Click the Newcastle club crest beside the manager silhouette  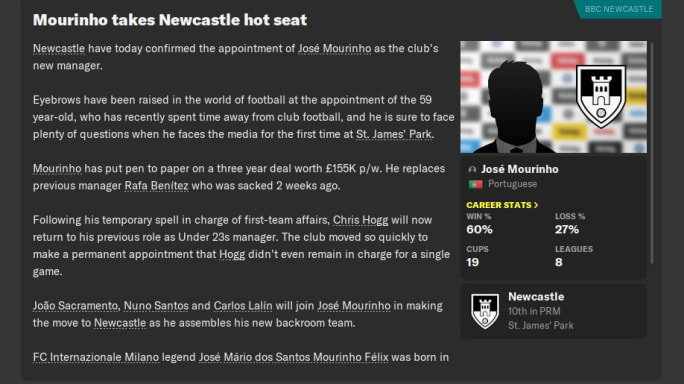(x=601, y=96)
